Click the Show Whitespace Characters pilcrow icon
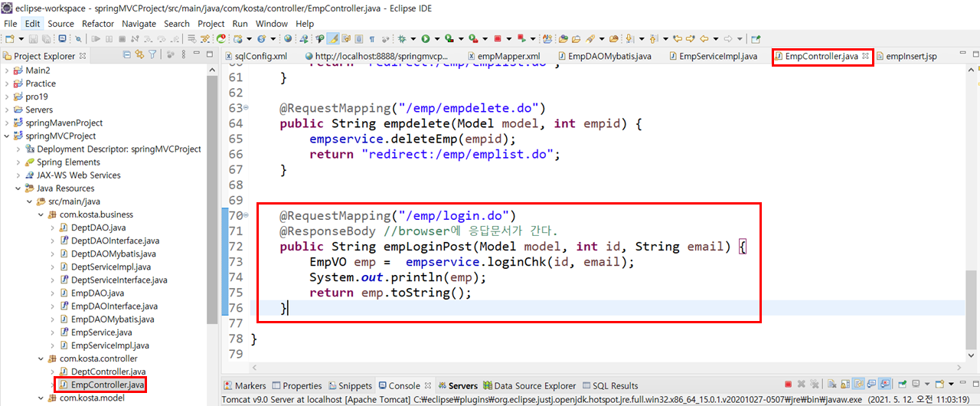Image resolution: width=980 pixels, height=406 pixels. click(371, 38)
